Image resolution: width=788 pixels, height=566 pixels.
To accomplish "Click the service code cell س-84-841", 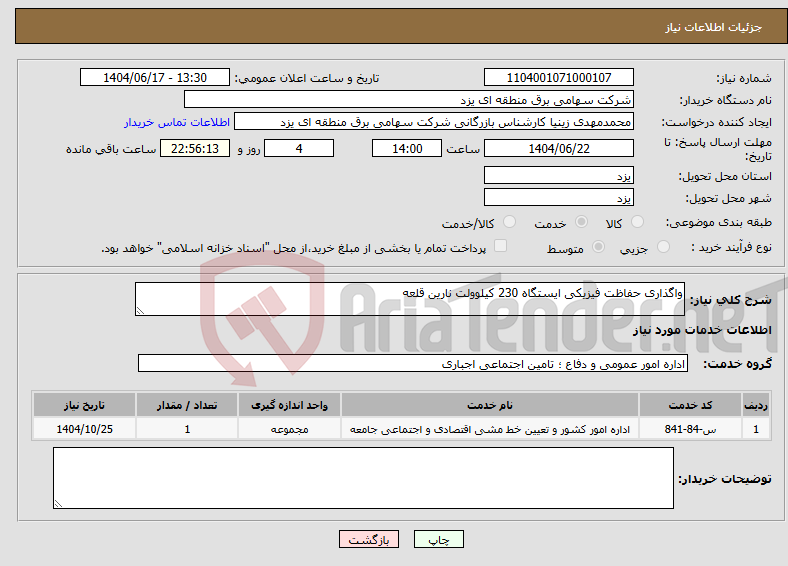I will coord(691,429).
